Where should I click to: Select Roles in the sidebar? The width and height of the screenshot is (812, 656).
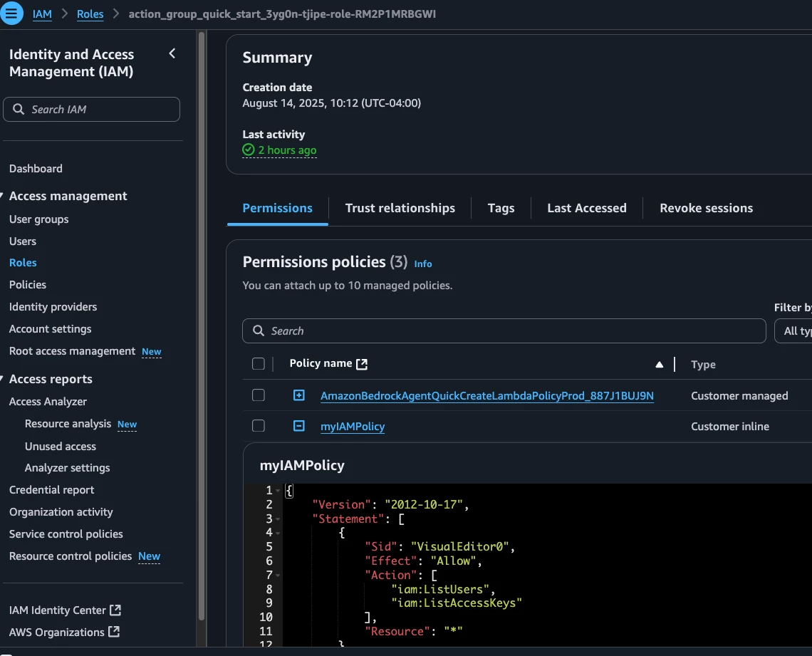23,263
